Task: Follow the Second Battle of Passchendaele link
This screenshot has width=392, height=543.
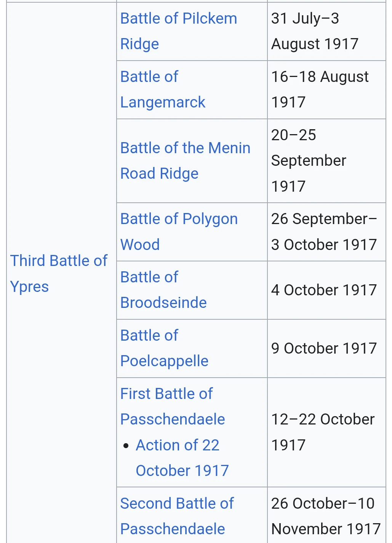Action: (x=177, y=516)
